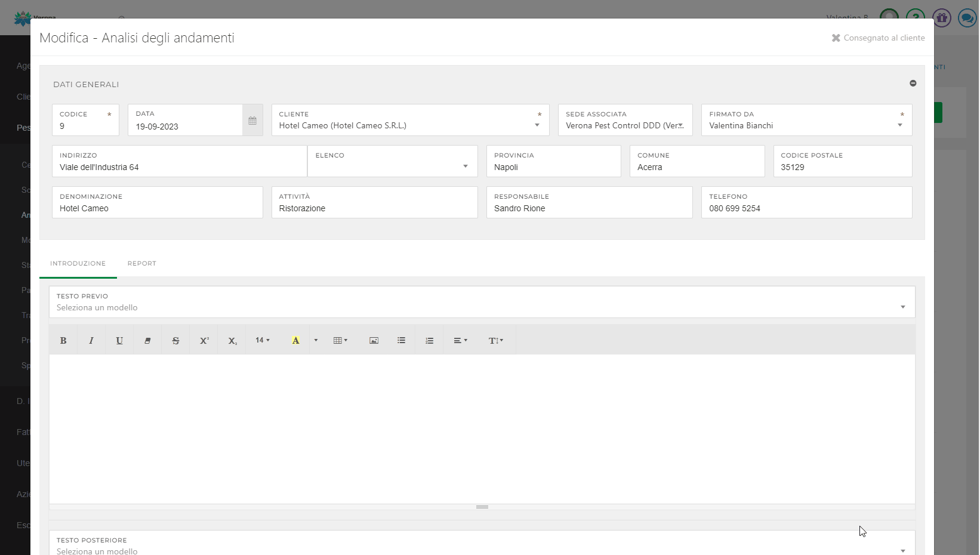
Task: Insert an unordered bullet list
Action: (x=402, y=341)
